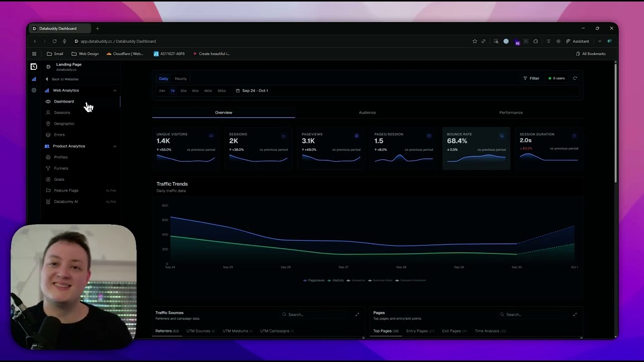
Task: Switch to the Performance tab
Action: (x=511, y=113)
